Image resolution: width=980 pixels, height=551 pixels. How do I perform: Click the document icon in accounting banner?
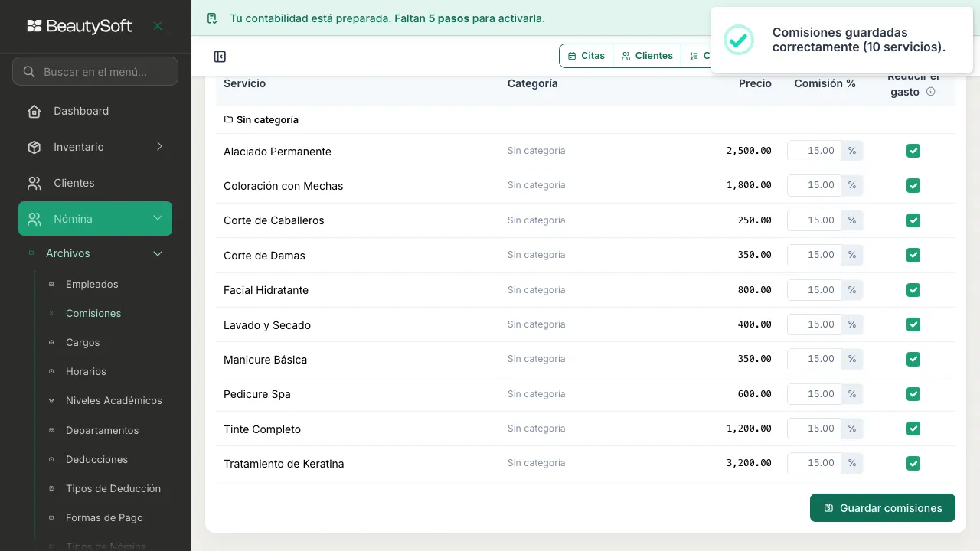click(x=213, y=18)
